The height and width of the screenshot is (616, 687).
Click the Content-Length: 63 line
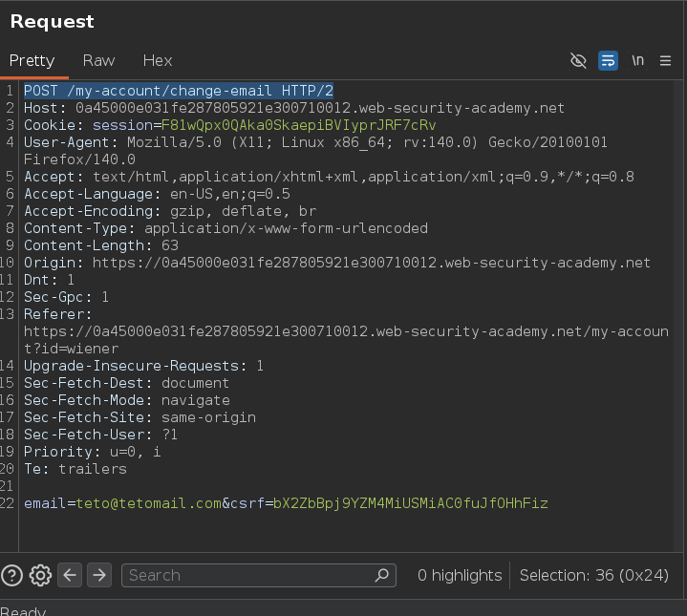pyautogui.click(x=101, y=245)
